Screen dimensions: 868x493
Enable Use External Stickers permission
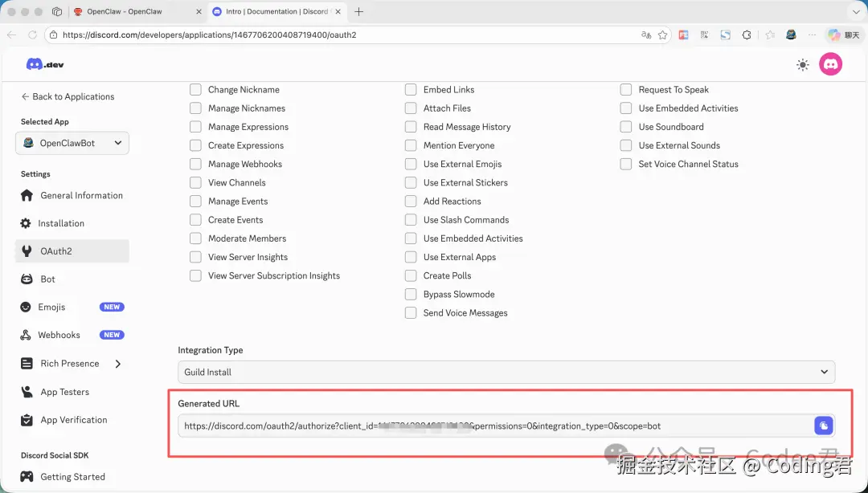pos(411,182)
